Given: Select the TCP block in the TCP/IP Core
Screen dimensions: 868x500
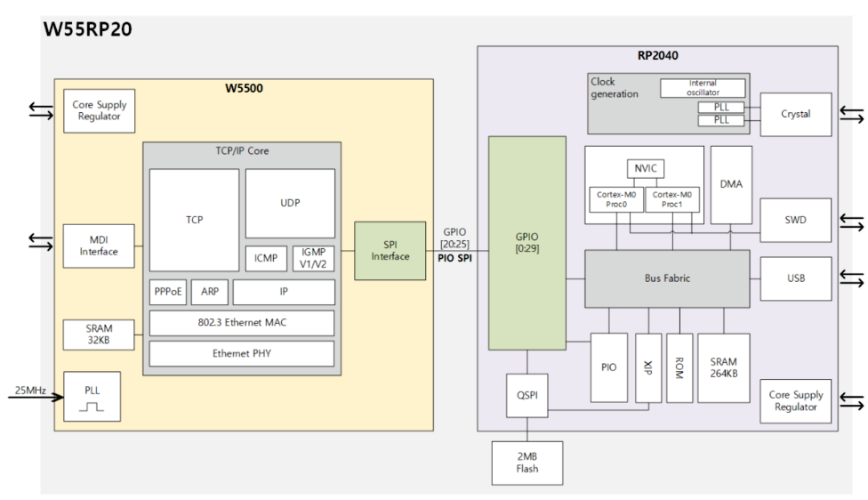Looking at the screenshot, I should click(x=194, y=220).
